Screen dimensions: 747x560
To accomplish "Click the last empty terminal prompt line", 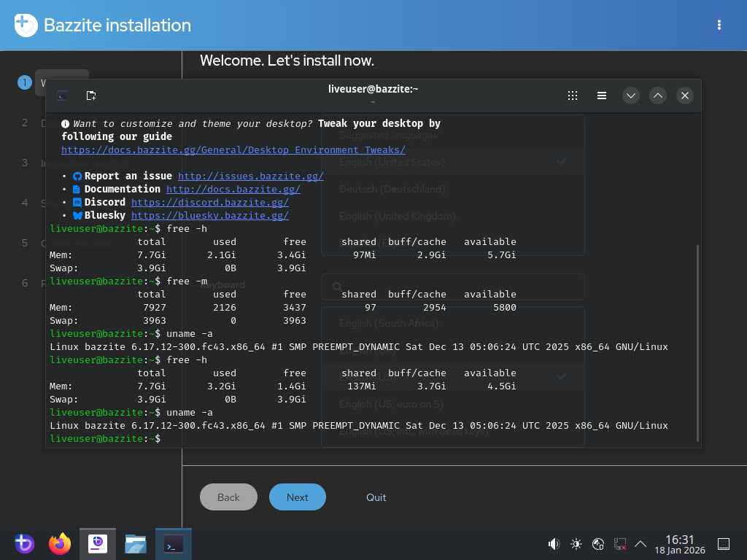I will pyautogui.click(x=105, y=438).
